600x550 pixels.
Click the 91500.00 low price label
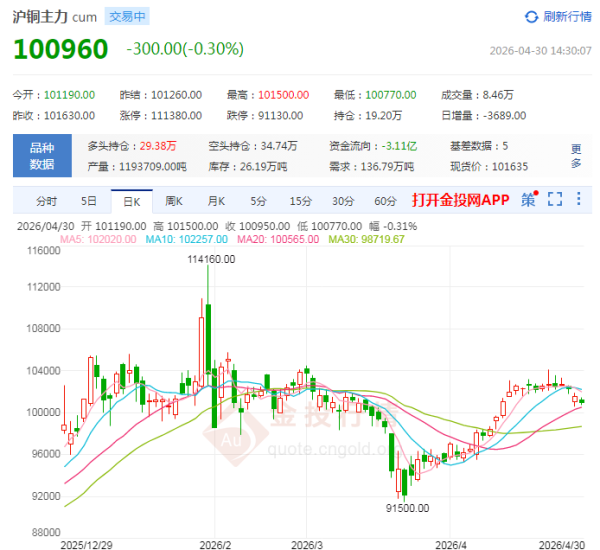(408, 508)
